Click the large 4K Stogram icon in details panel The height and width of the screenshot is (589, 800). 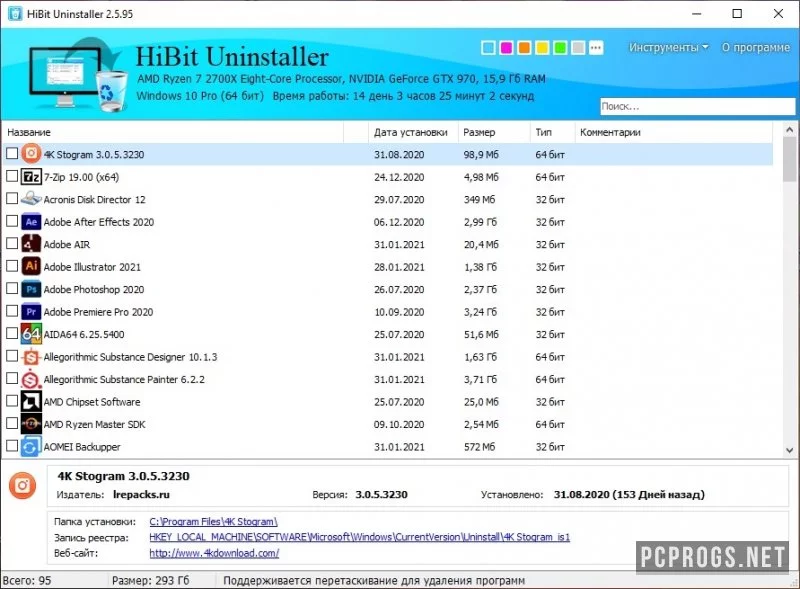22,485
